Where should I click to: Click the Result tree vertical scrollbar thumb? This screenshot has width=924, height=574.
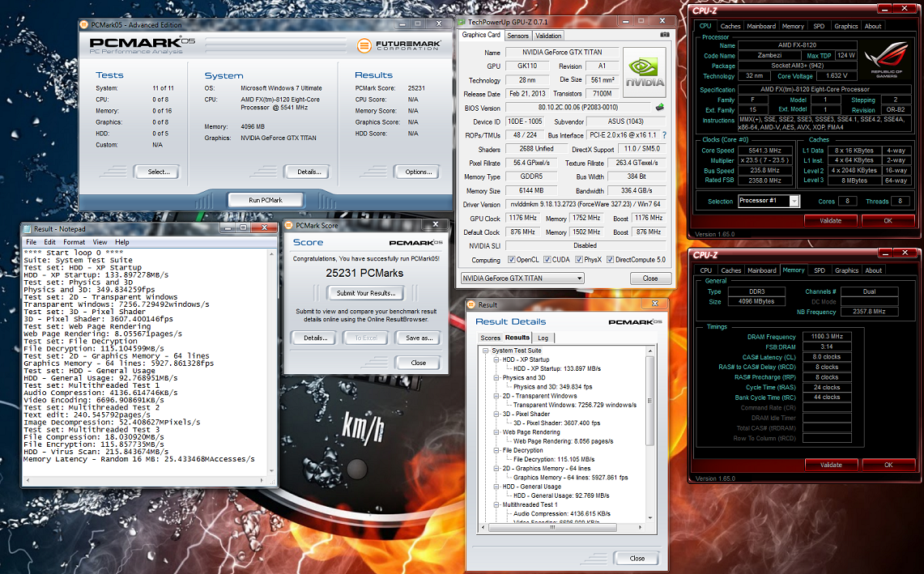click(650, 401)
